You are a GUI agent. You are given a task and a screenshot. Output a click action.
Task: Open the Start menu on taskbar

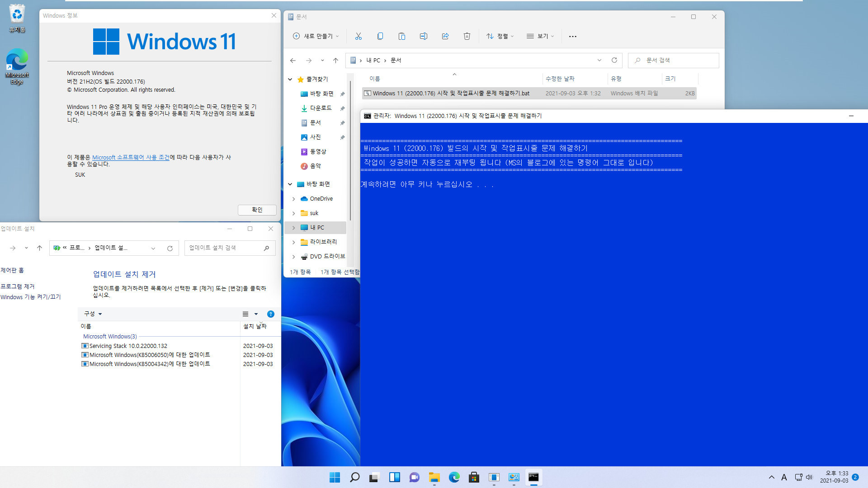click(x=335, y=477)
